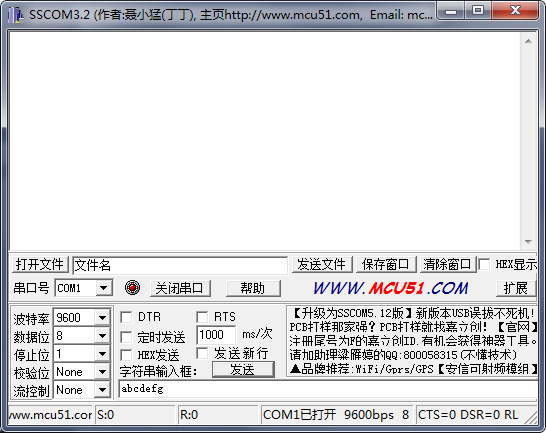Toggle the HEX发送 checkbox

click(x=126, y=355)
